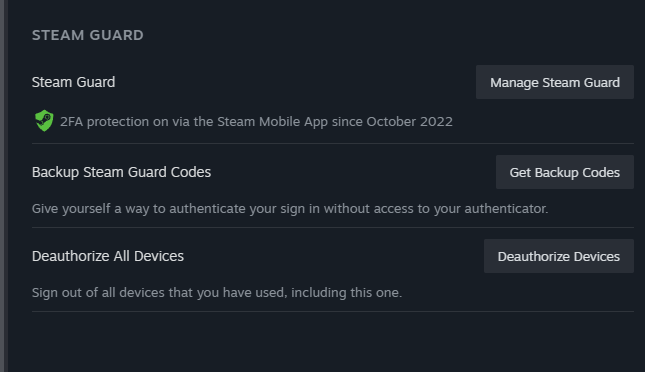Click the vertical scrollbar strip at left edge
Screen dimensions: 645x372
tap(3, 186)
